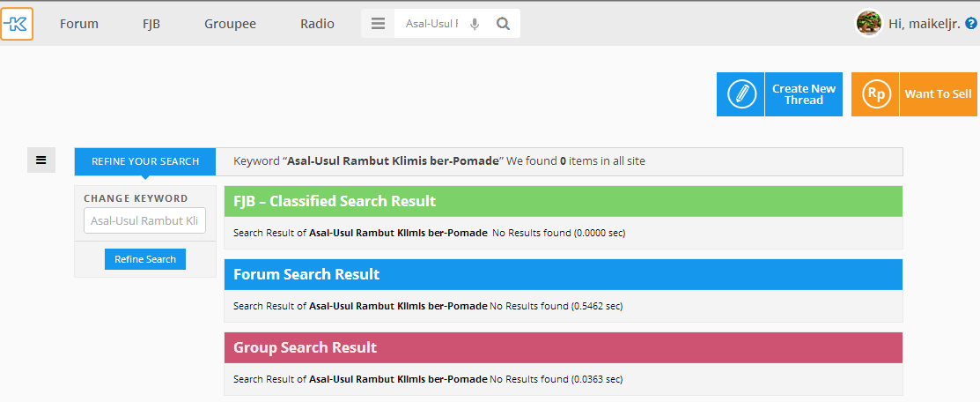Viewport: 980px width, 402px height.
Task: Toggle the left sidebar menu icon
Action: pos(41,160)
